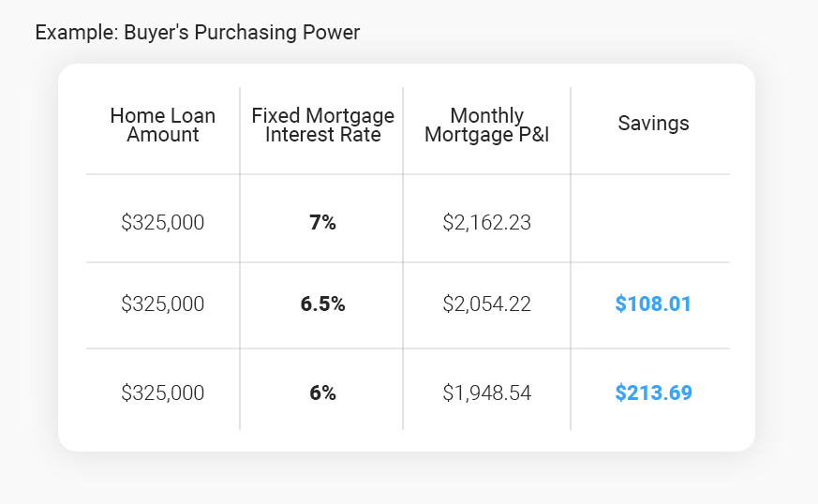
Task: Click the Savings column header
Action: pos(653,124)
